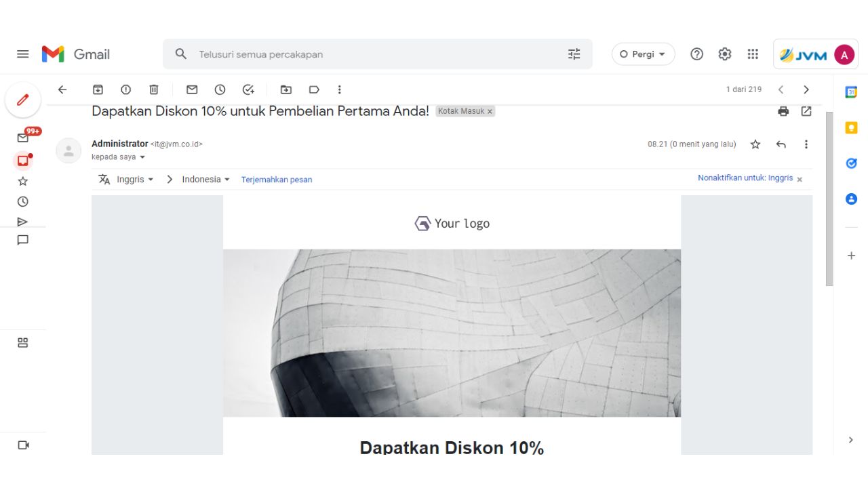This screenshot has height=488, width=868.
Task: Click the '1 dari 219' counter
Action: tap(744, 89)
